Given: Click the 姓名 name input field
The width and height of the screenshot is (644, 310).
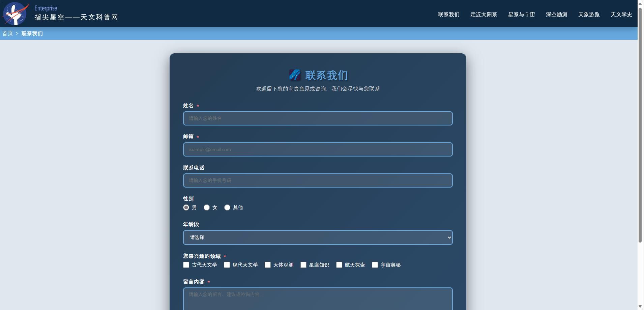Looking at the screenshot, I should 317,118.
